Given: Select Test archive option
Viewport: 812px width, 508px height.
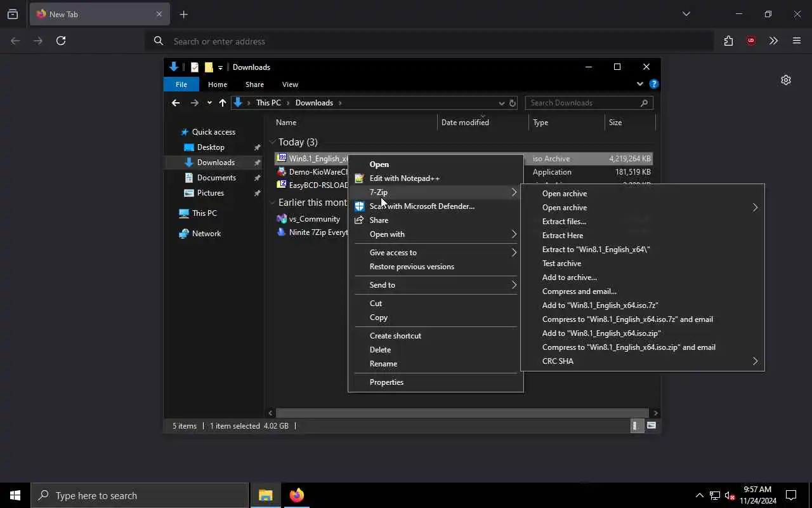Looking at the screenshot, I should coord(642,264).
